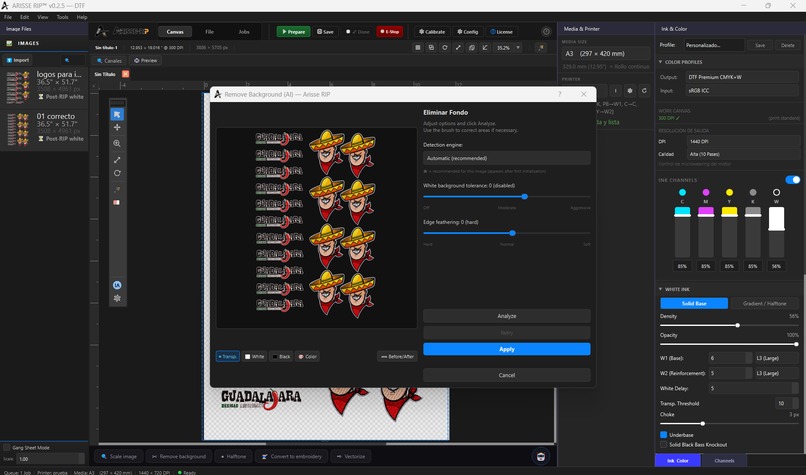Click the refresh icon in canvas toolbar

tap(445, 47)
